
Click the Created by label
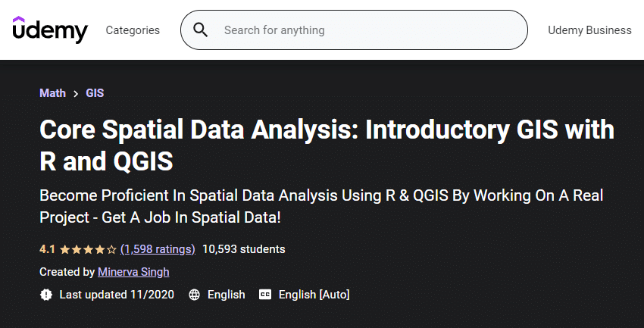[67, 272]
